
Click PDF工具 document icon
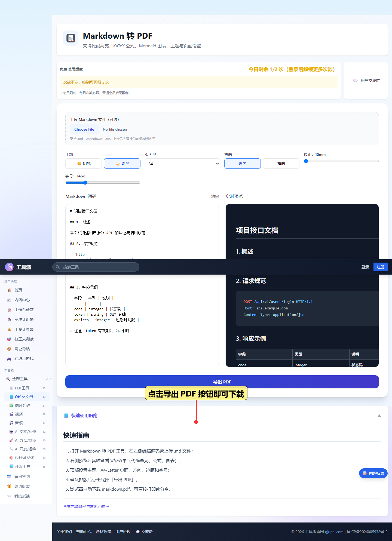pyautogui.click(x=11, y=388)
